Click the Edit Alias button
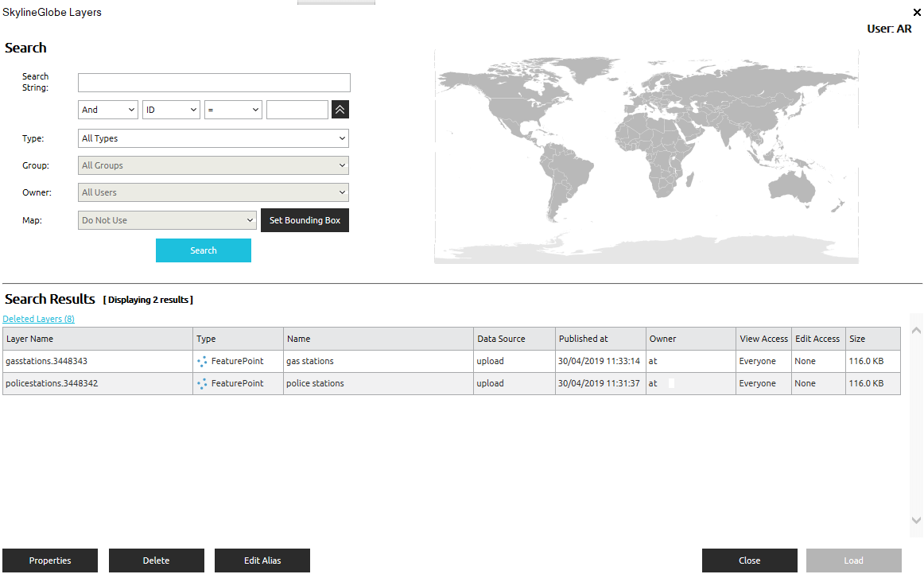The image size is (924, 578). (262, 560)
